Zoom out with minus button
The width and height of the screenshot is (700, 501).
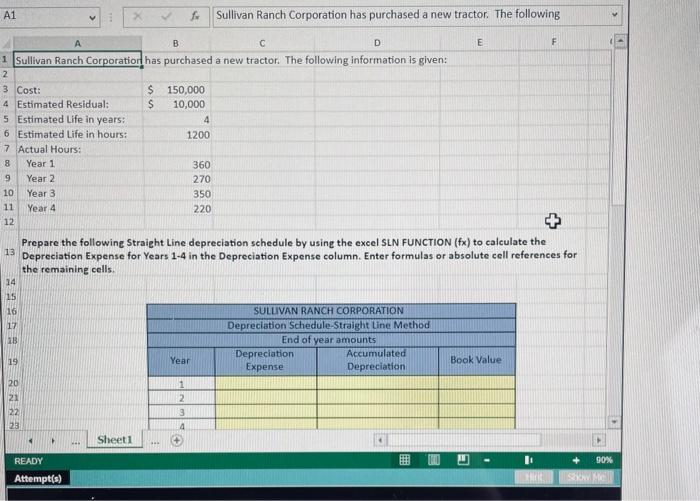coord(487,460)
